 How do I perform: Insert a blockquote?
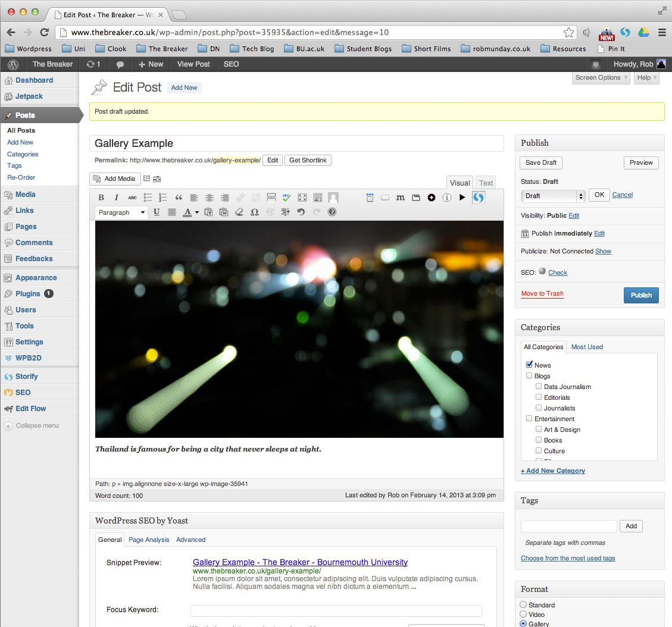tap(179, 197)
